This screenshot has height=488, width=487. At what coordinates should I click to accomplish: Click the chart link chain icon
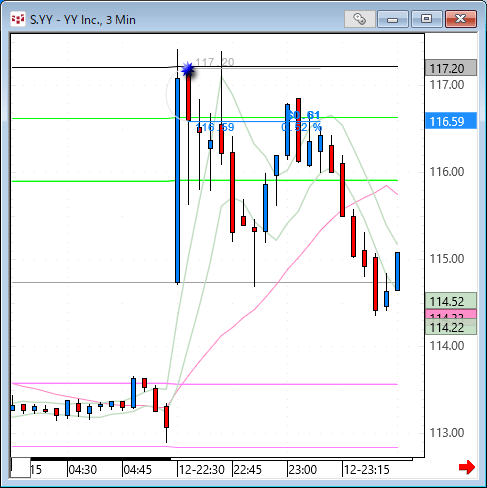click(x=360, y=19)
